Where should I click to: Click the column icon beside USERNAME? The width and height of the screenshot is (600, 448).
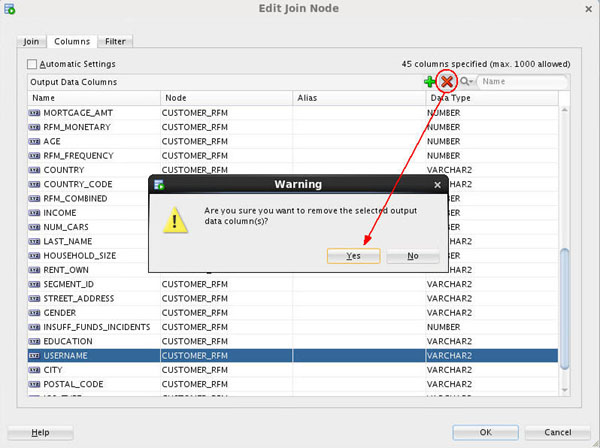[x=34, y=356]
